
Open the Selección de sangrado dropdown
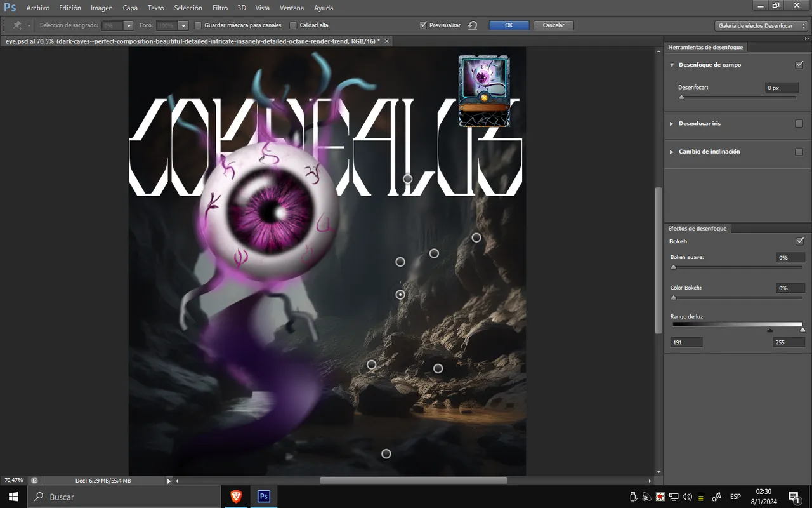[x=129, y=25]
